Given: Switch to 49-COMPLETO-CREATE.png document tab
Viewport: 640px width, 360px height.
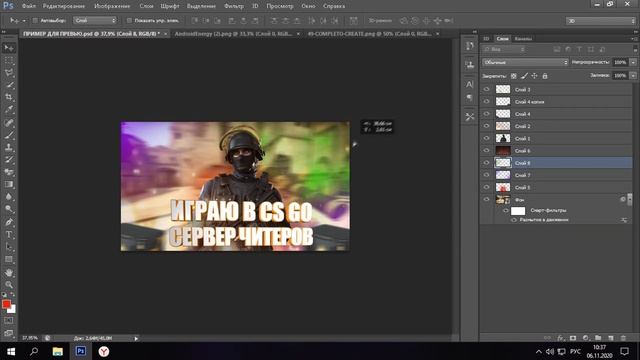Looking at the screenshot, I should [x=369, y=34].
